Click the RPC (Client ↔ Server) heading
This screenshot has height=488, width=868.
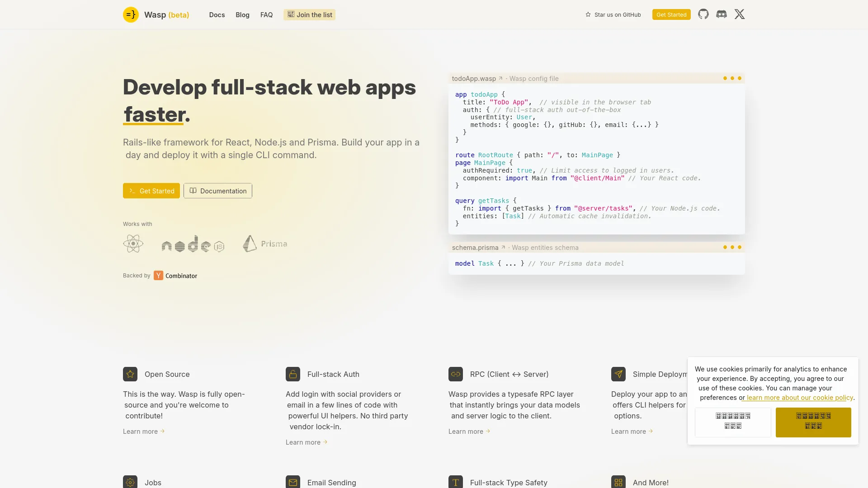(x=509, y=374)
